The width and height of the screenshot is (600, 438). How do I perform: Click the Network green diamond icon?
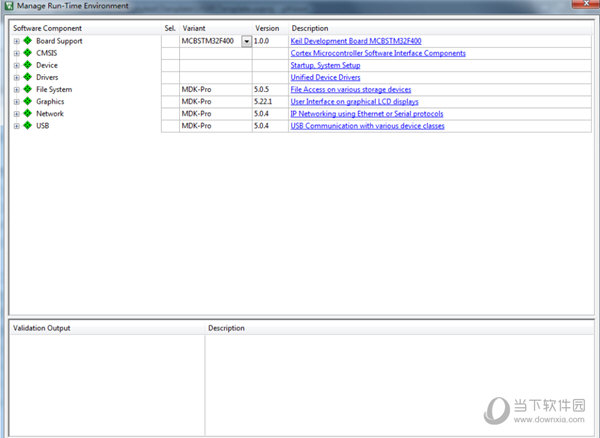tap(28, 113)
